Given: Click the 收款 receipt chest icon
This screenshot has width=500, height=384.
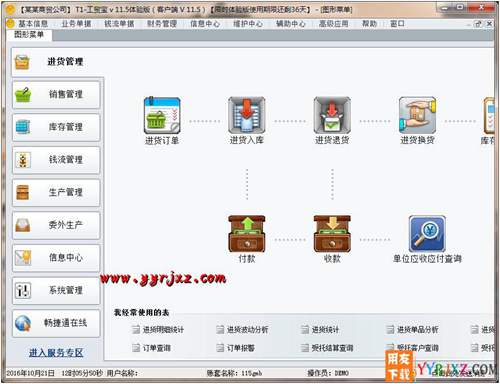Looking at the screenshot, I should click(332, 234).
